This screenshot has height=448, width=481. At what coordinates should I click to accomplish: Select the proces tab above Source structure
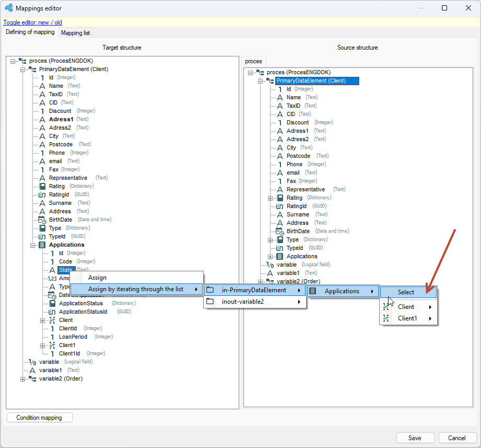[253, 61]
